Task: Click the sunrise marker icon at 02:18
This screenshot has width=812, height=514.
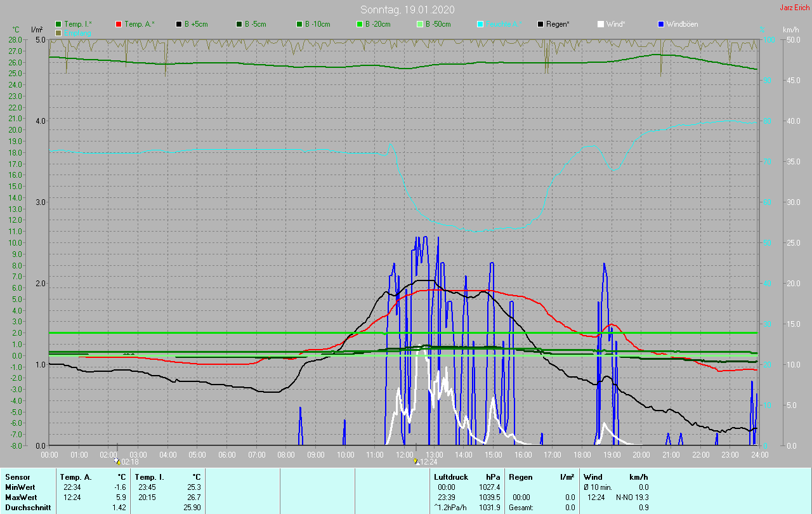Action: point(117,461)
